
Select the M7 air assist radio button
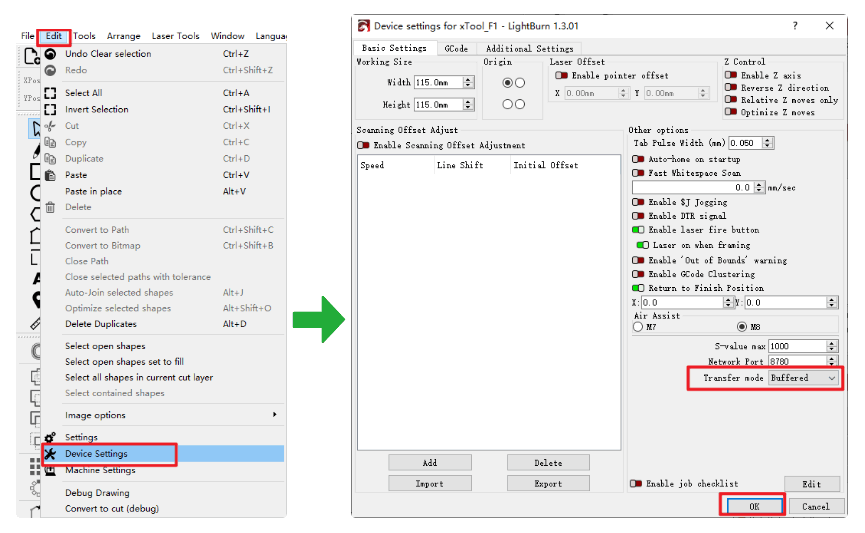point(638,327)
